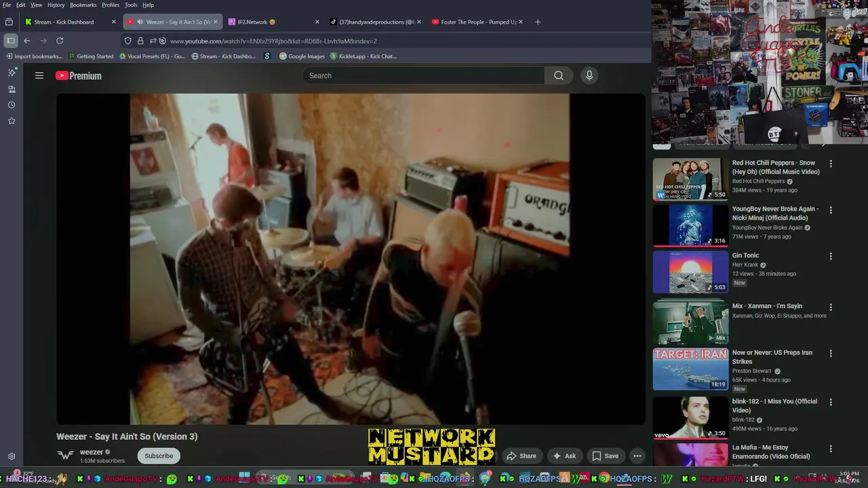
Task: Open more options for Gin Tonic video
Action: click(x=831, y=256)
